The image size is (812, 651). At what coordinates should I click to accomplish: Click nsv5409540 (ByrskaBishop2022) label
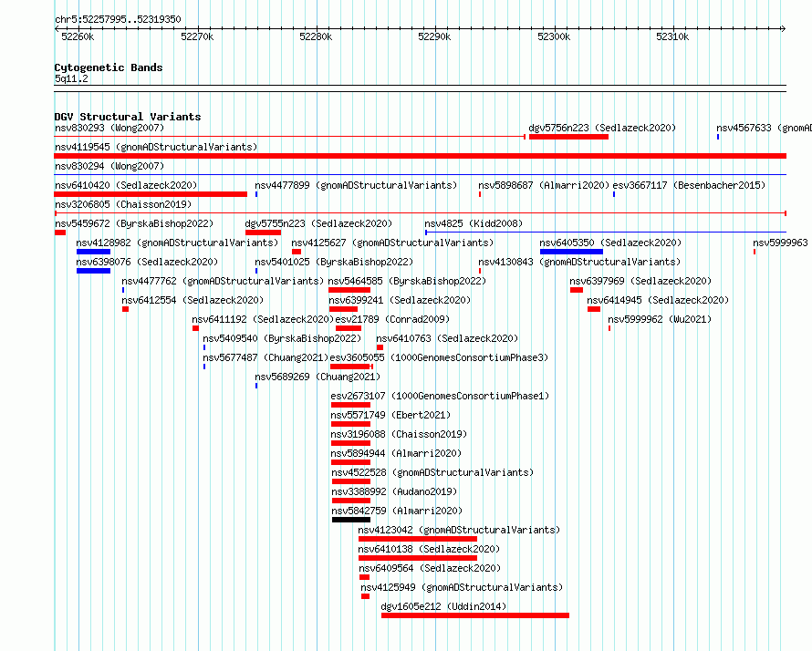click(282, 338)
